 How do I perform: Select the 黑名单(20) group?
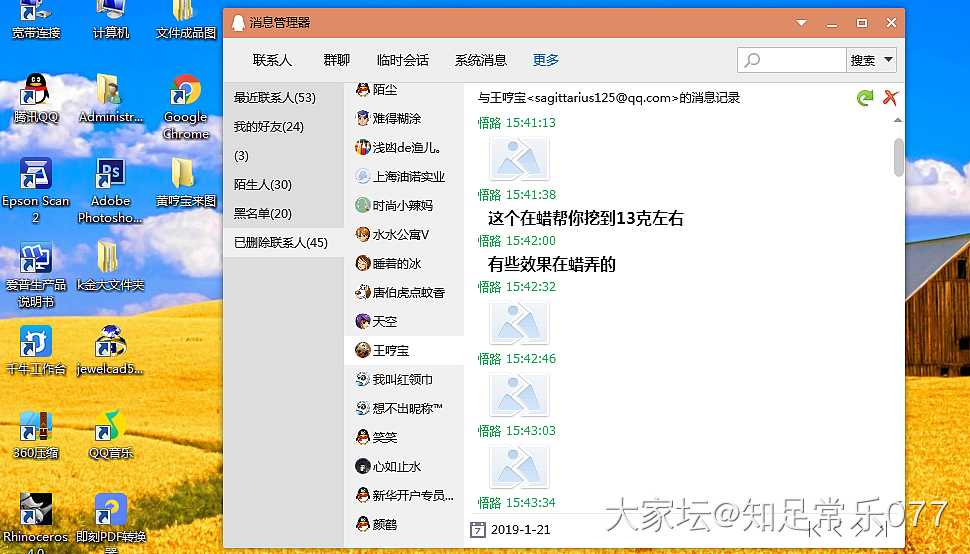click(263, 213)
